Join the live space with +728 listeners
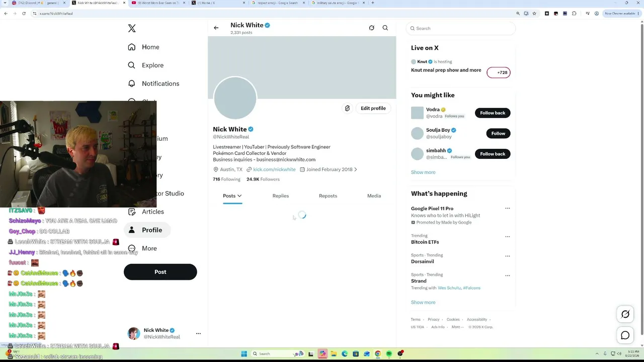This screenshot has height=362, width=644. point(499,72)
